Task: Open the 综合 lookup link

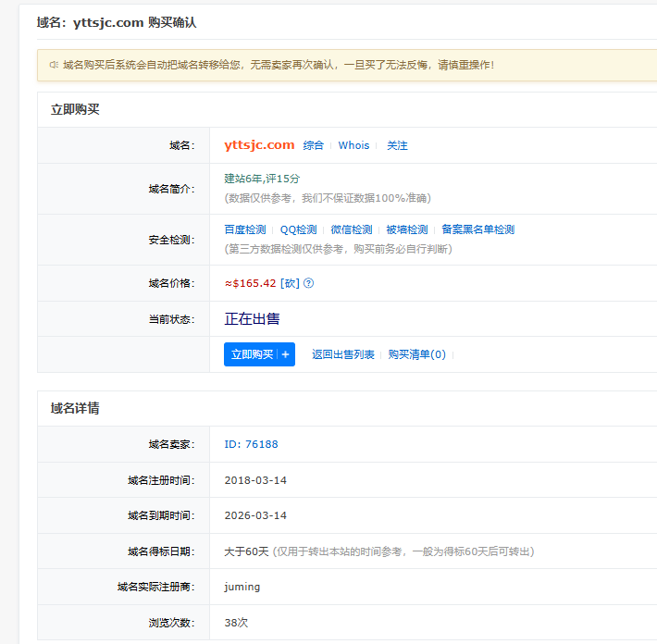Action: [x=314, y=145]
